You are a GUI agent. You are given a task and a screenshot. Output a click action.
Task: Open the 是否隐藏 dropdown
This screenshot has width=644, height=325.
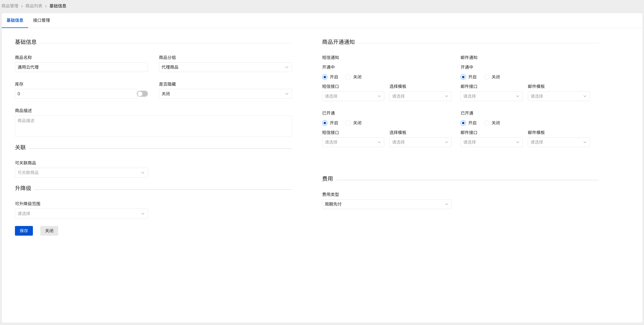(225, 94)
